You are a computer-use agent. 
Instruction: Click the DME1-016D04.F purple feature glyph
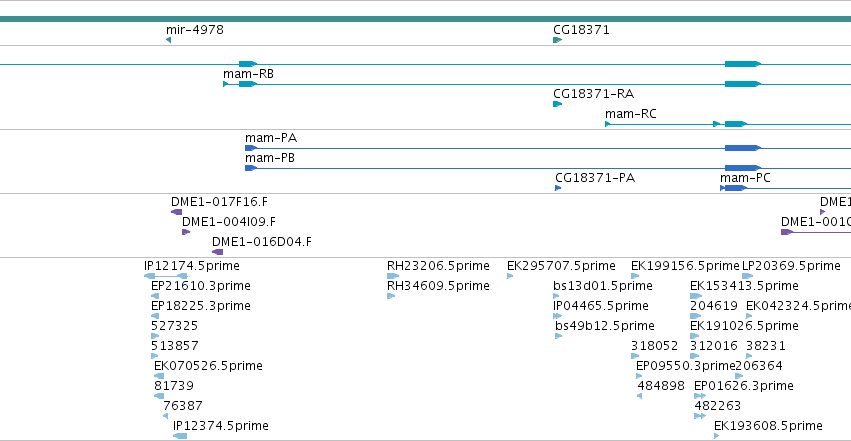pyautogui.click(x=217, y=252)
